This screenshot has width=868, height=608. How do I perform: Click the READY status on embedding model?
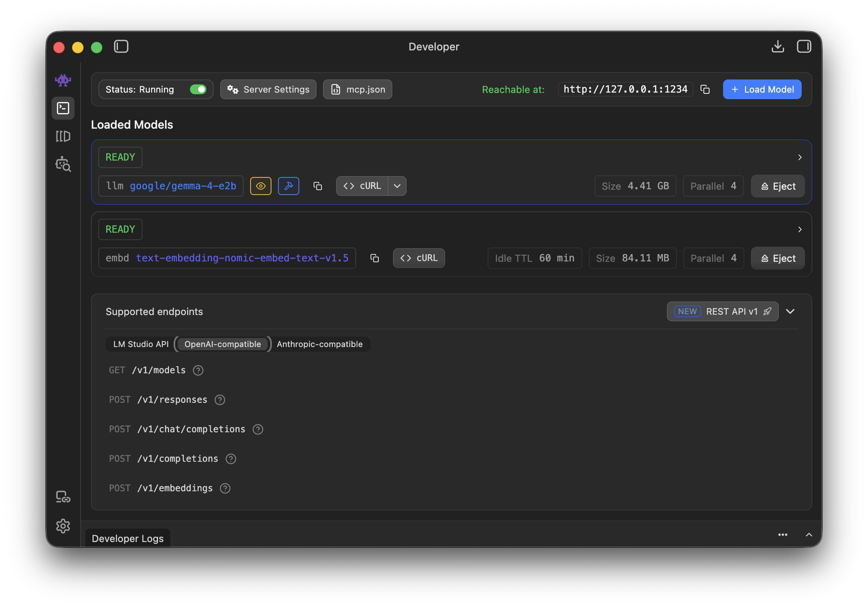pos(120,229)
